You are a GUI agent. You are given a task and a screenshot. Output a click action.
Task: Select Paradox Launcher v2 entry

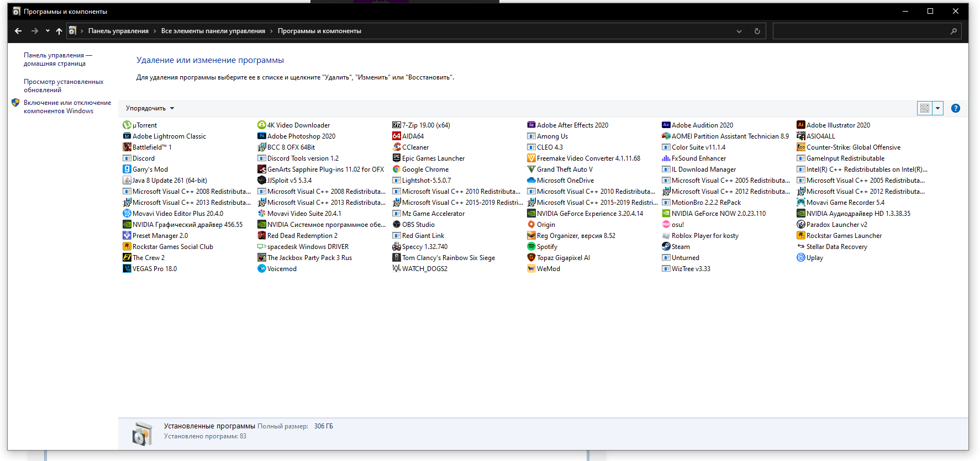pyautogui.click(x=832, y=225)
